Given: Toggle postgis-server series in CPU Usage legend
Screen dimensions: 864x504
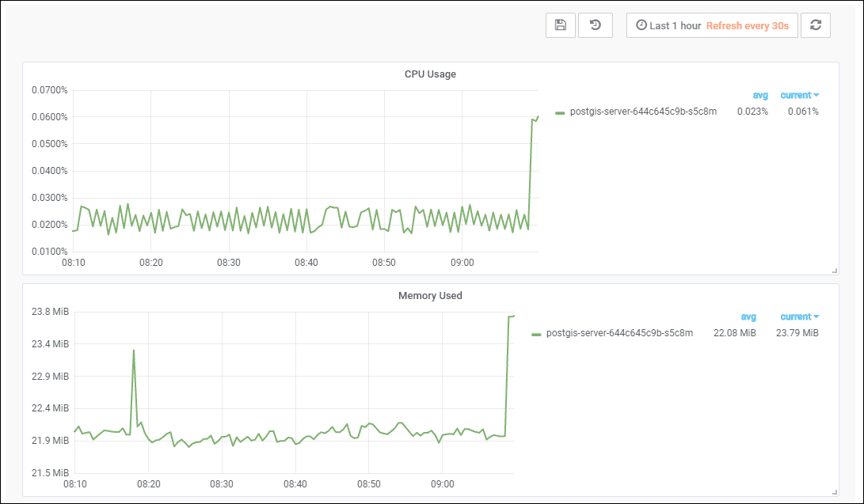Looking at the screenshot, I should pos(643,112).
